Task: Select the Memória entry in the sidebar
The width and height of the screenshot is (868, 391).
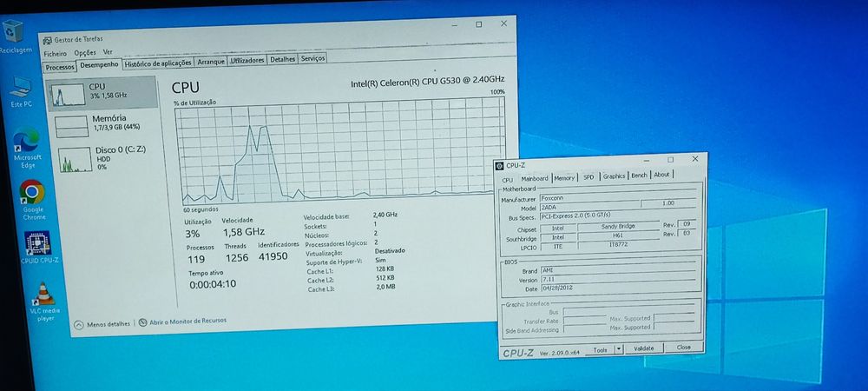Action: pos(104,126)
